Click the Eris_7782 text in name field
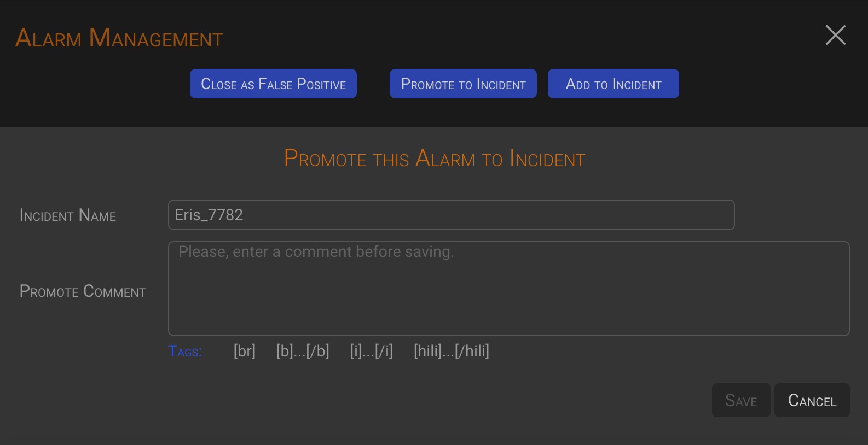The image size is (868, 445). click(x=209, y=215)
